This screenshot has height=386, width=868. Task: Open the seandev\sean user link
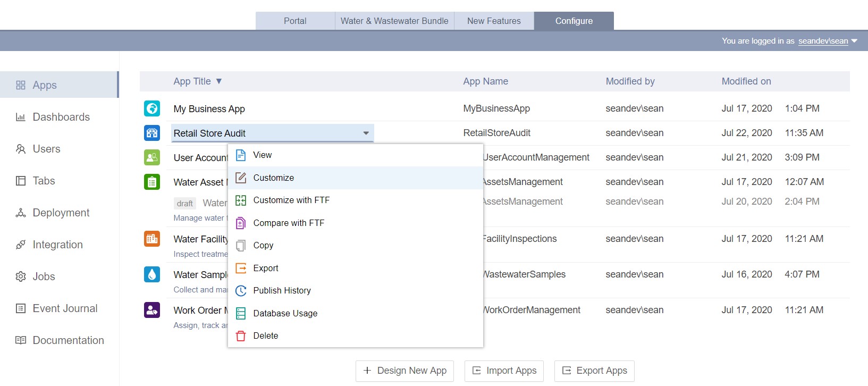tap(823, 41)
